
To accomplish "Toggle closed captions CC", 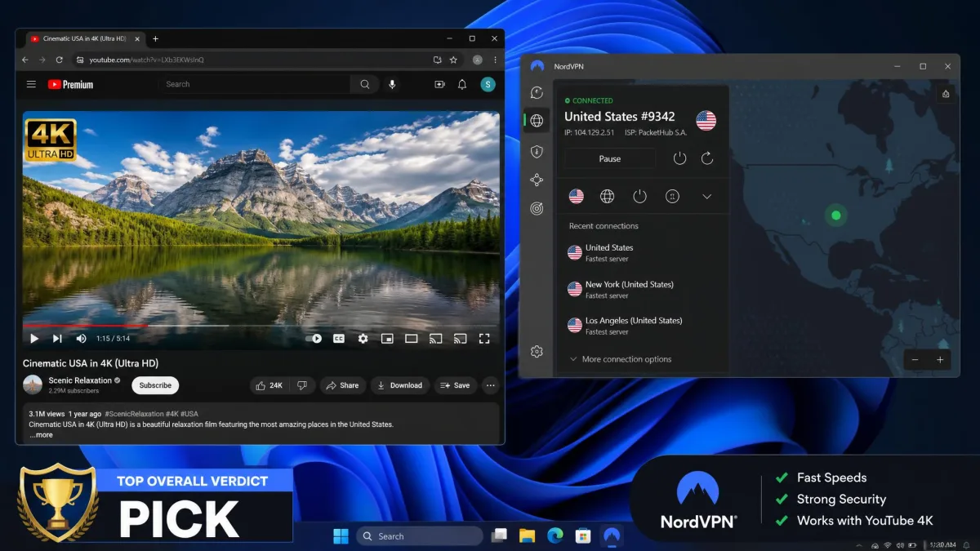I will (339, 338).
